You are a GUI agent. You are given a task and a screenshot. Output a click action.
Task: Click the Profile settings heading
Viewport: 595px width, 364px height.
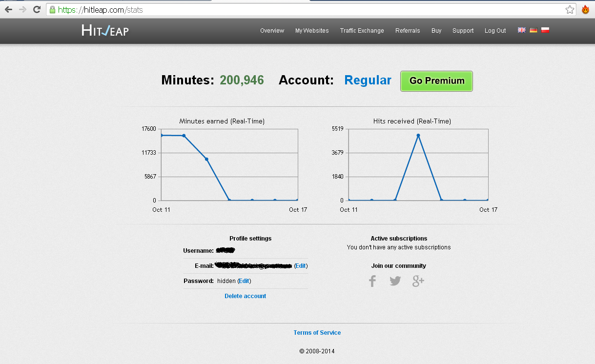click(250, 239)
